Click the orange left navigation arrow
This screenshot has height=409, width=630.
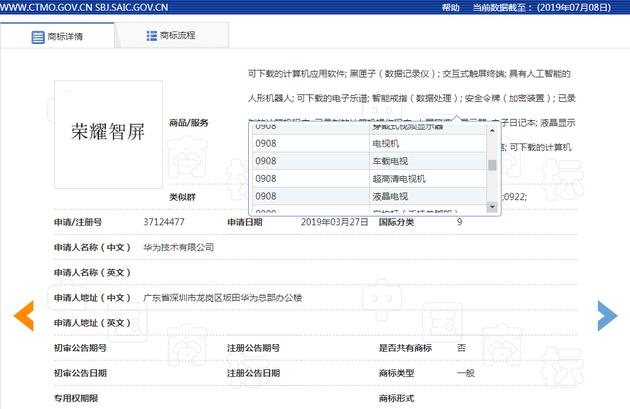[x=23, y=315]
